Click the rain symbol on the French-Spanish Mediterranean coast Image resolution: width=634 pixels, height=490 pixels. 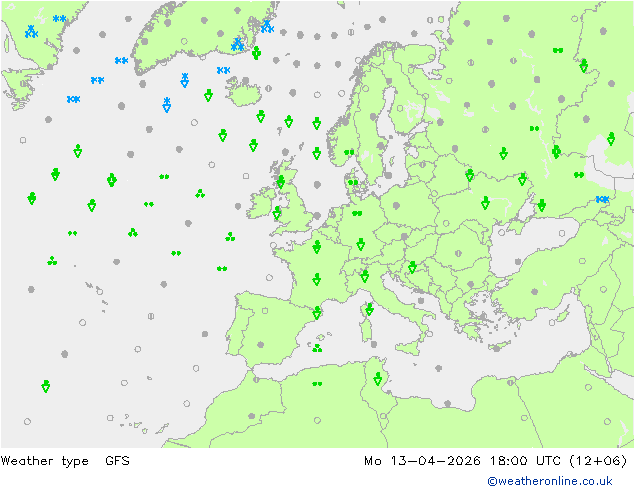(317, 313)
